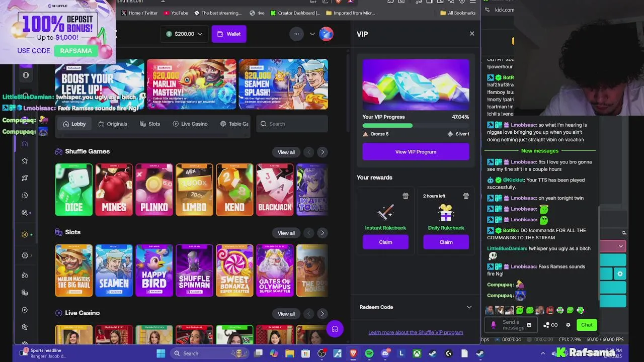Open the three-dots more options button
The image size is (644, 362).
point(296,34)
